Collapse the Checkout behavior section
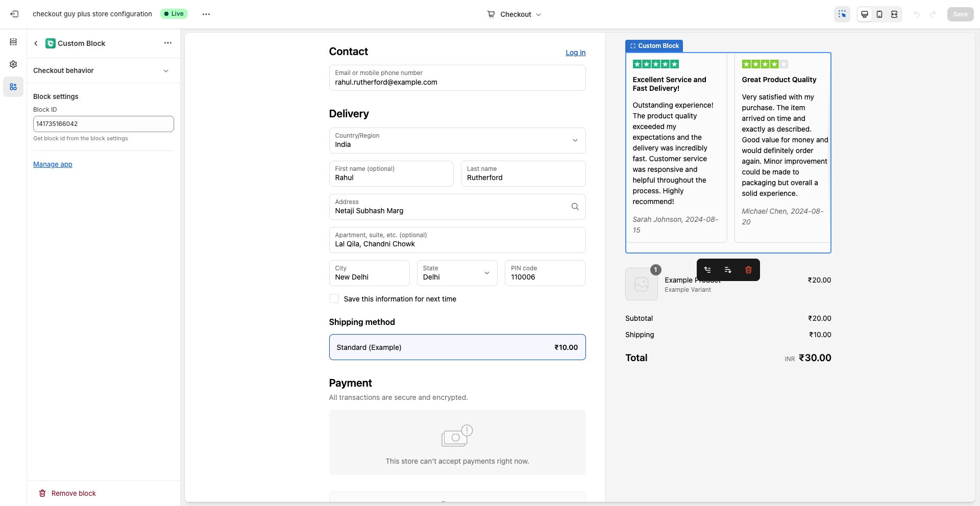 click(165, 70)
